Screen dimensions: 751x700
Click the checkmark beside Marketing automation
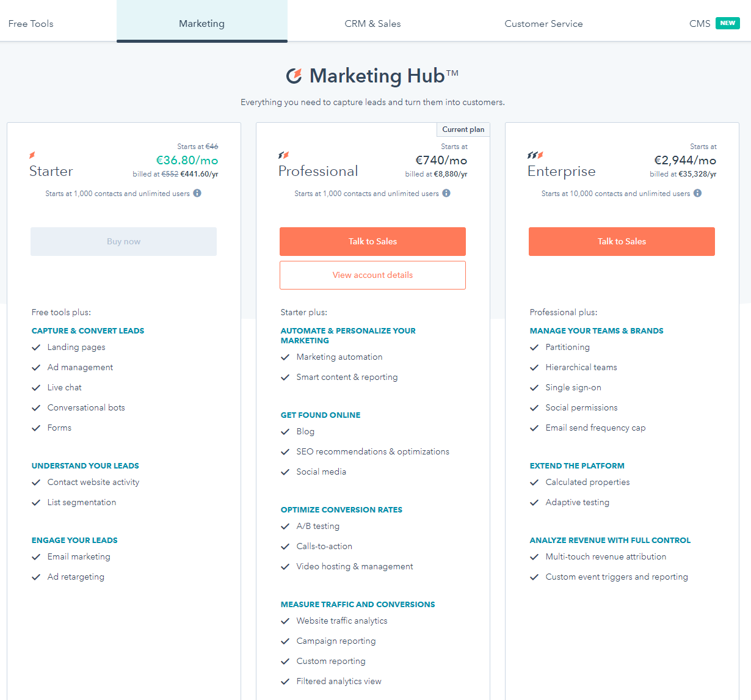pos(285,357)
